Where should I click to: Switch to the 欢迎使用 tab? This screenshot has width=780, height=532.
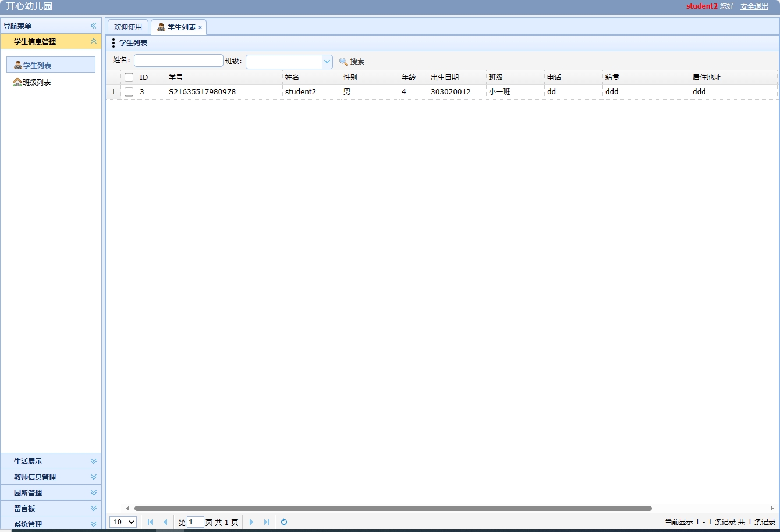(128, 27)
